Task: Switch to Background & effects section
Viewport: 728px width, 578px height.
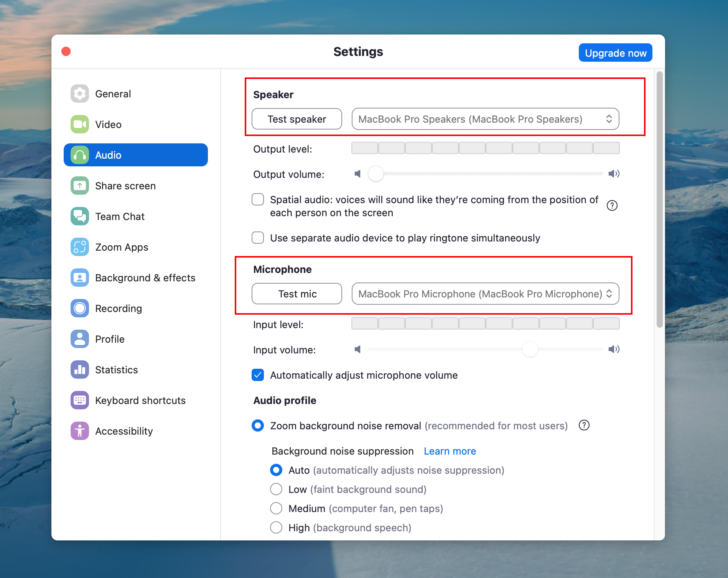Action: [x=145, y=278]
